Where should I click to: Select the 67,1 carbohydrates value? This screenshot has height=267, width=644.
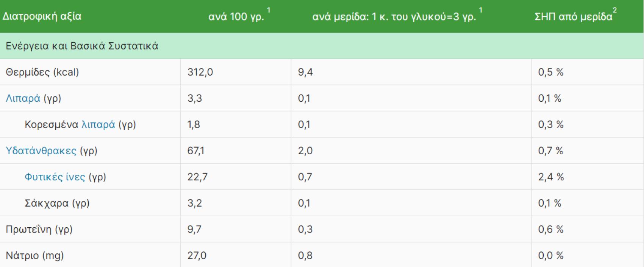[x=196, y=151]
